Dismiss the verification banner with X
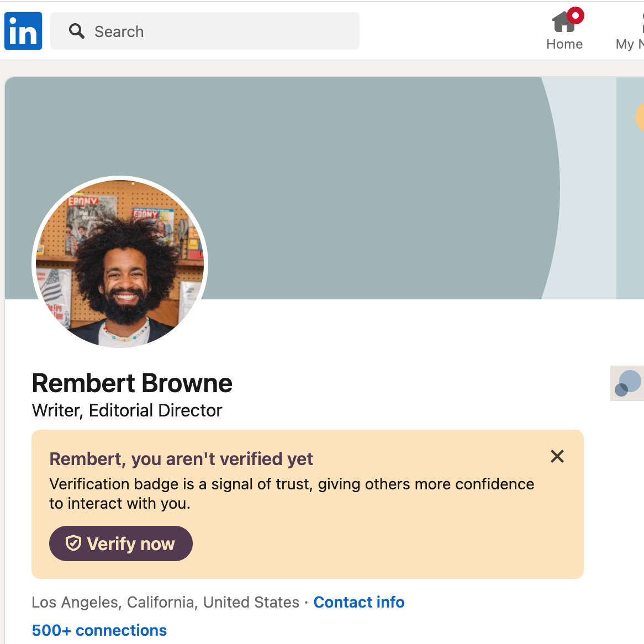Image resolution: width=644 pixels, height=644 pixels. [x=557, y=456]
